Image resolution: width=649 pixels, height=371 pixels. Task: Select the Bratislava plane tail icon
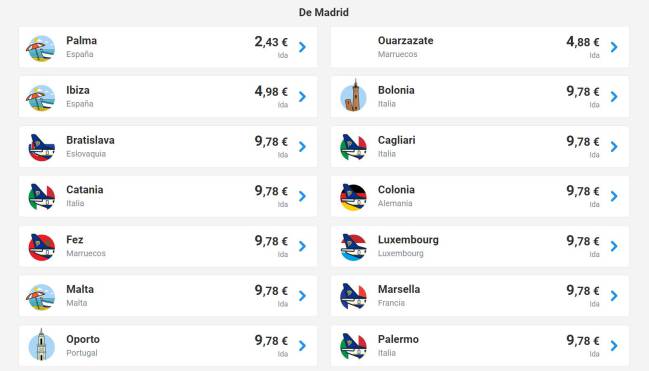click(41, 147)
